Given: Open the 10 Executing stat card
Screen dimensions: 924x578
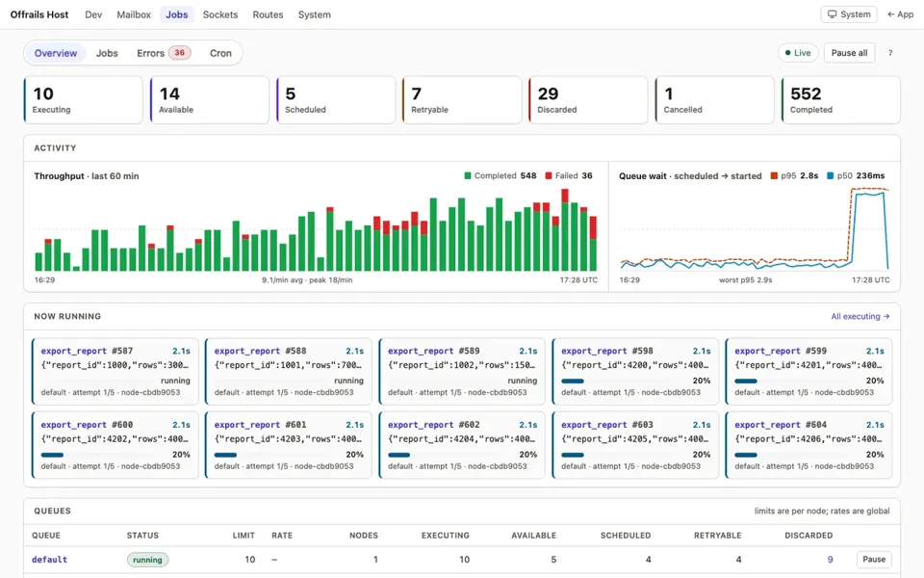Looking at the screenshot, I should coord(83,100).
